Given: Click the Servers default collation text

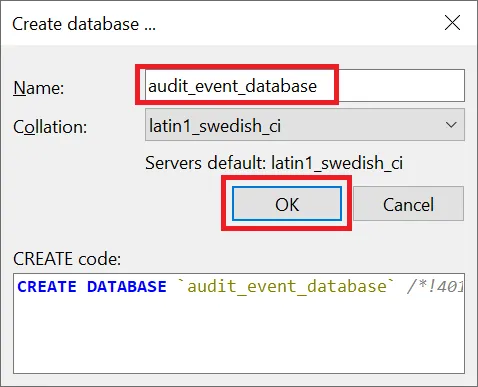Looking at the screenshot, I should point(274,163).
